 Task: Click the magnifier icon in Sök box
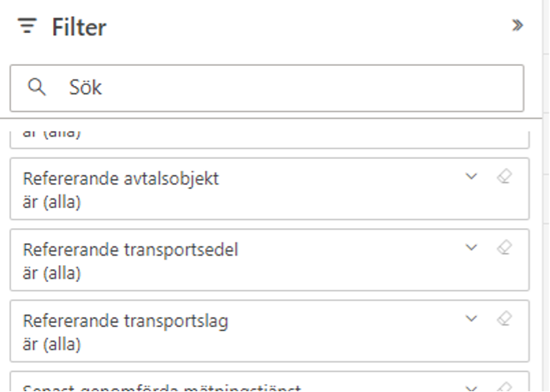tap(36, 87)
